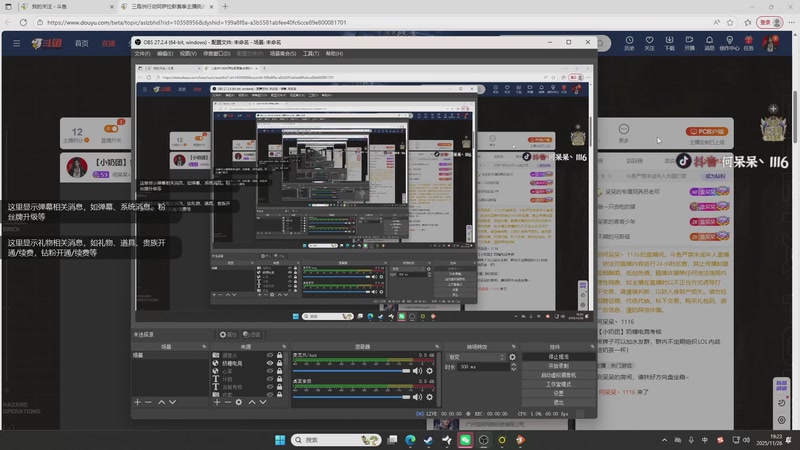Open Douyu 消息 notifications bell icon
This screenshot has width=800, height=450.
click(x=709, y=43)
